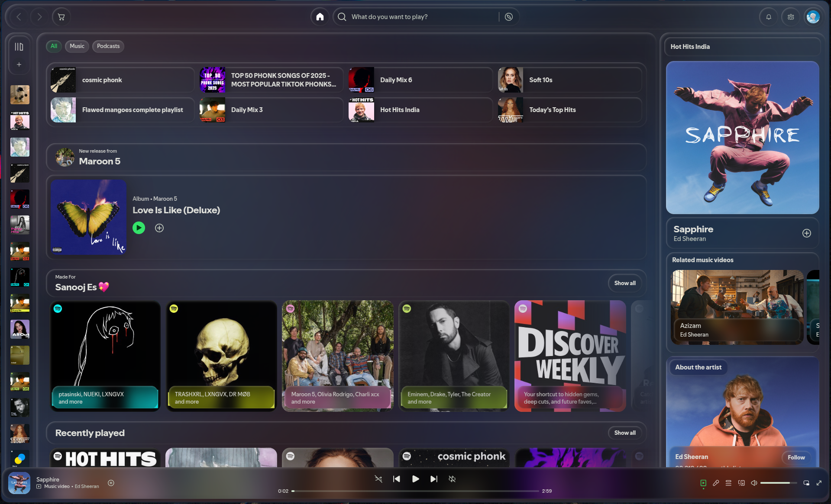This screenshot has height=504, width=831.
Task: Open the Soft 10s shortcut
Action: point(569,80)
